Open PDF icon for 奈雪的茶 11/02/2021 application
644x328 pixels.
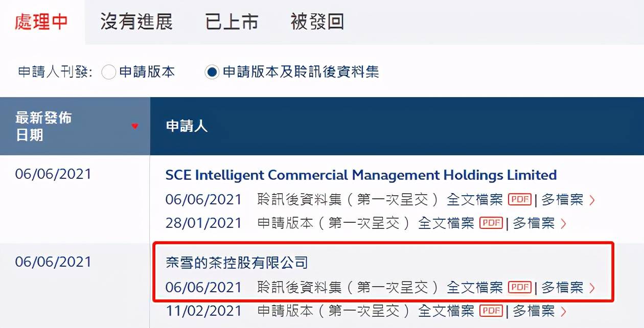pos(491,310)
